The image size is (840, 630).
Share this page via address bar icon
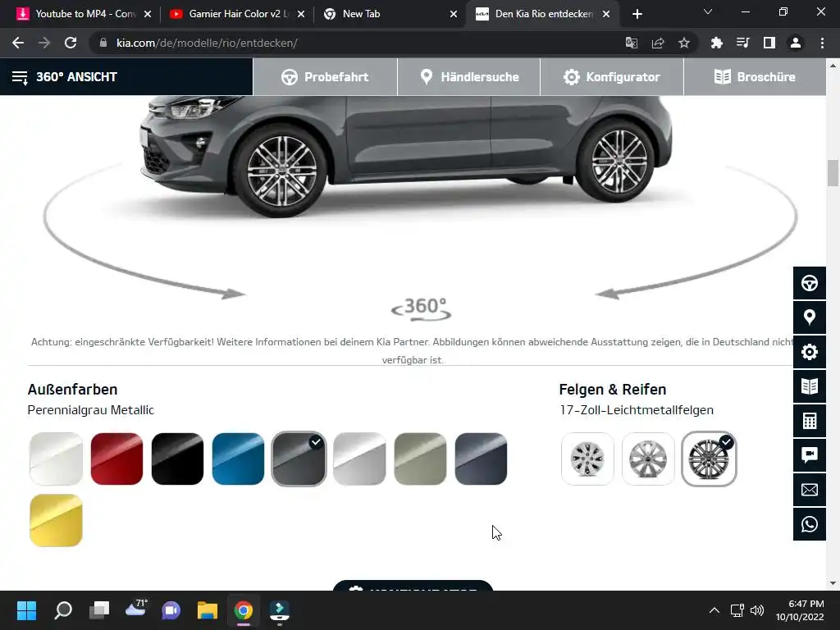pos(658,43)
